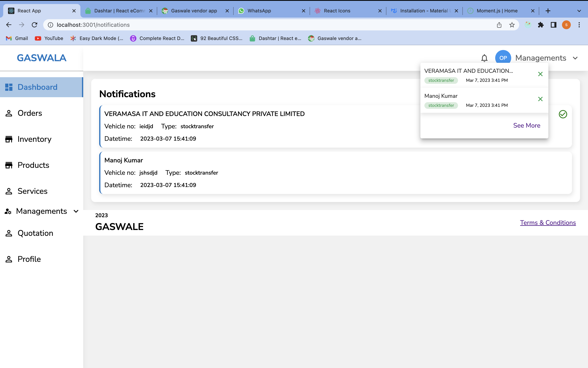588x368 pixels.
Task: Reload the page
Action: (35, 25)
